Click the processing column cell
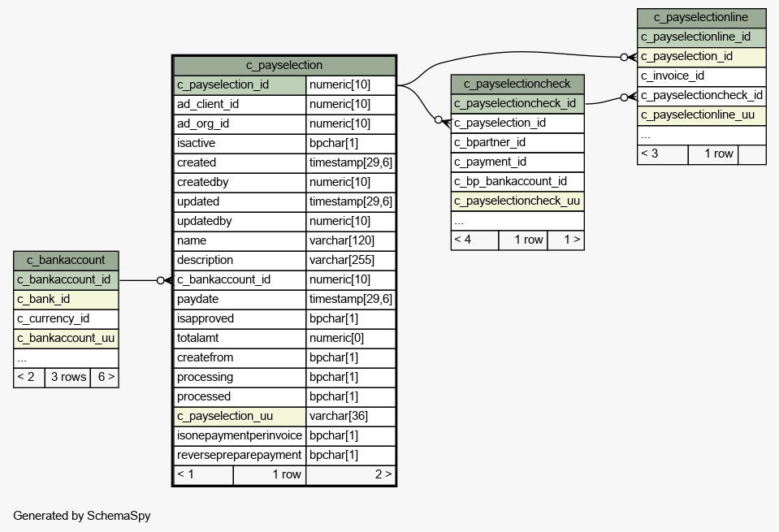The height and width of the screenshot is (532, 779). click(240, 377)
